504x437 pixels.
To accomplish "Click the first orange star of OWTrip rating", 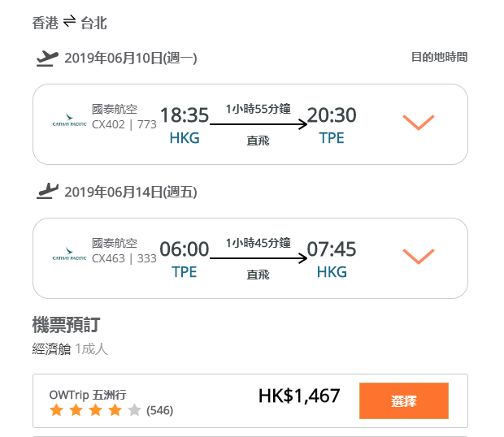I will [x=57, y=410].
